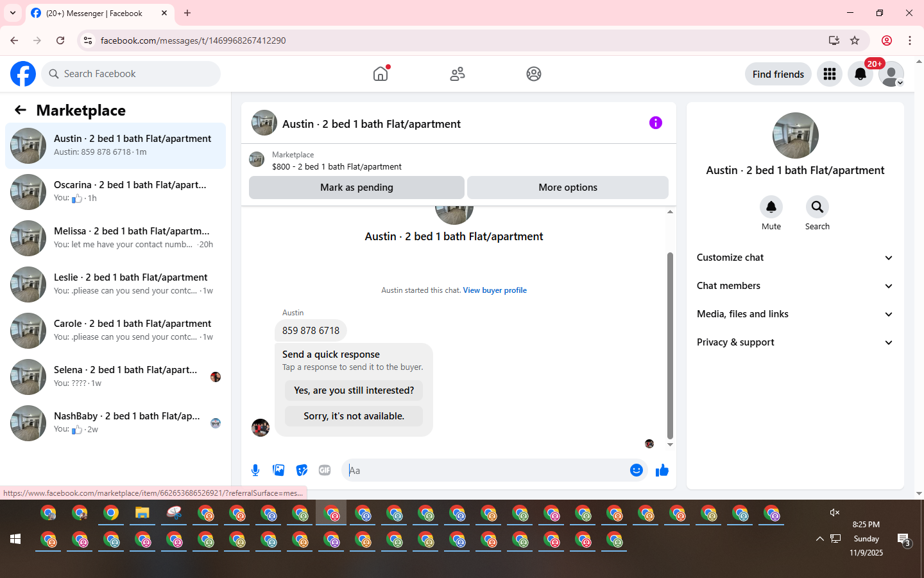Click the Mark as pending button
The height and width of the screenshot is (578, 924).
[x=357, y=188]
